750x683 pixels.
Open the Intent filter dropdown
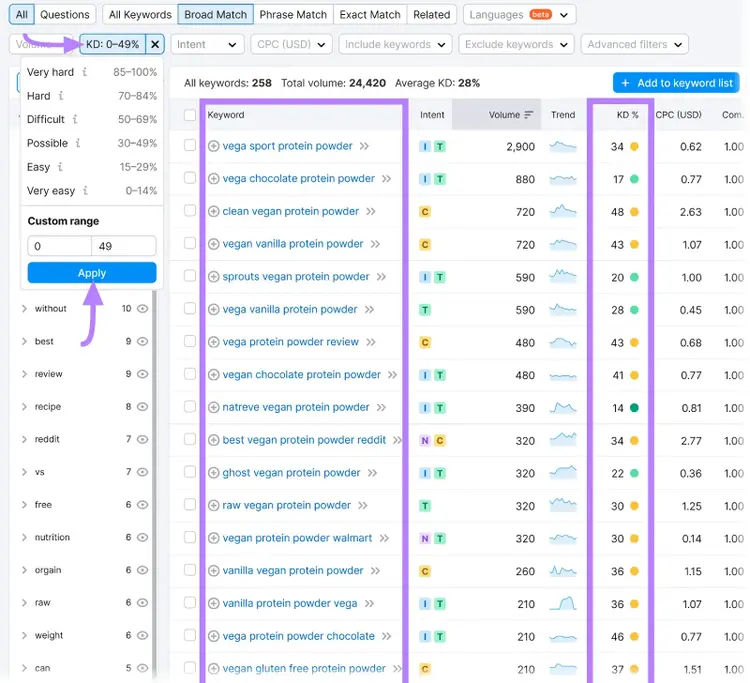[x=207, y=44]
